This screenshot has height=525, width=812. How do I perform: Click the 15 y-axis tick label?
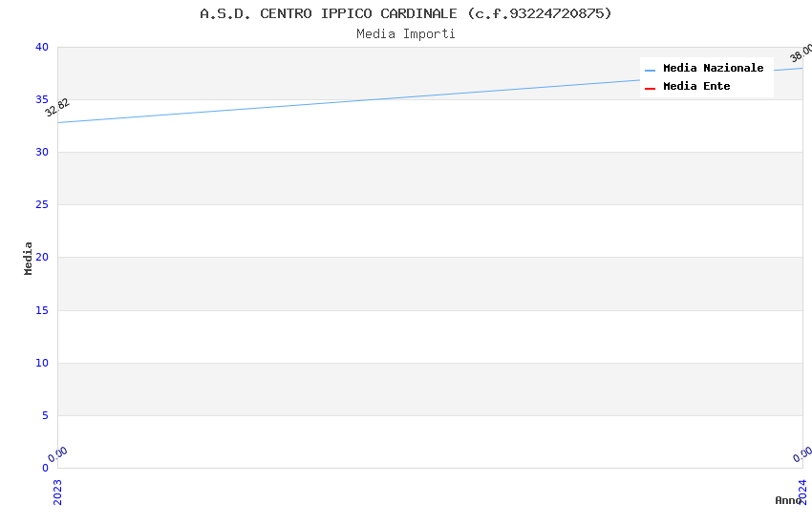pyautogui.click(x=42, y=310)
